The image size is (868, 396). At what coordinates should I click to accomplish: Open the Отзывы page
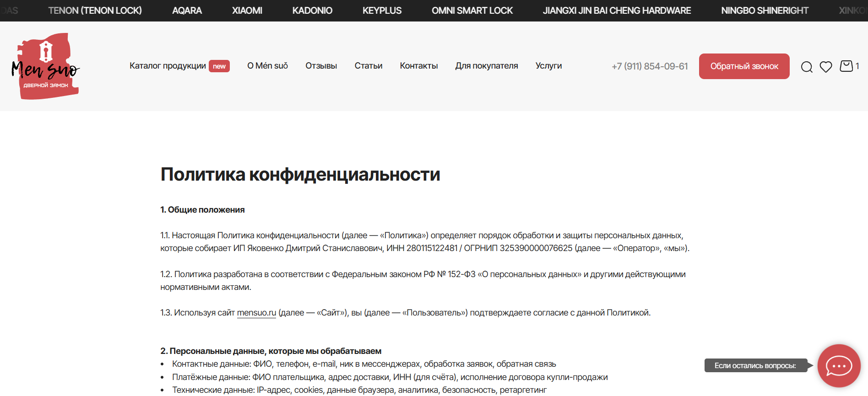pyautogui.click(x=321, y=66)
